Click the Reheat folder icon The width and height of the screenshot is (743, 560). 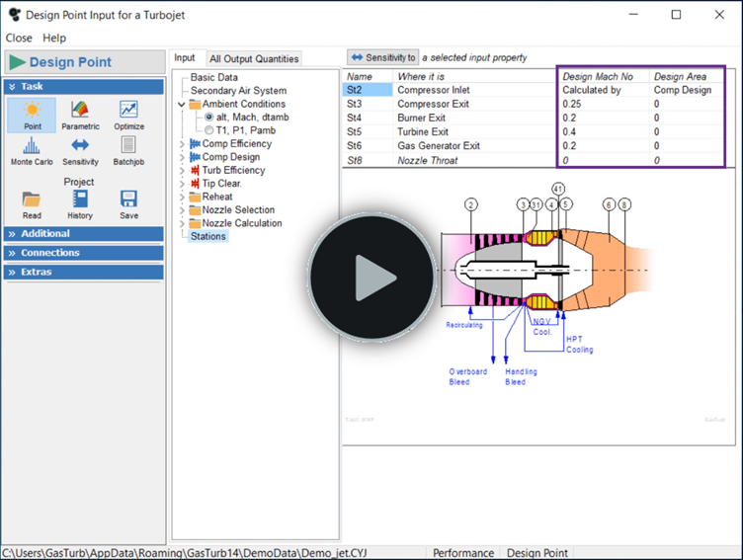click(x=195, y=197)
